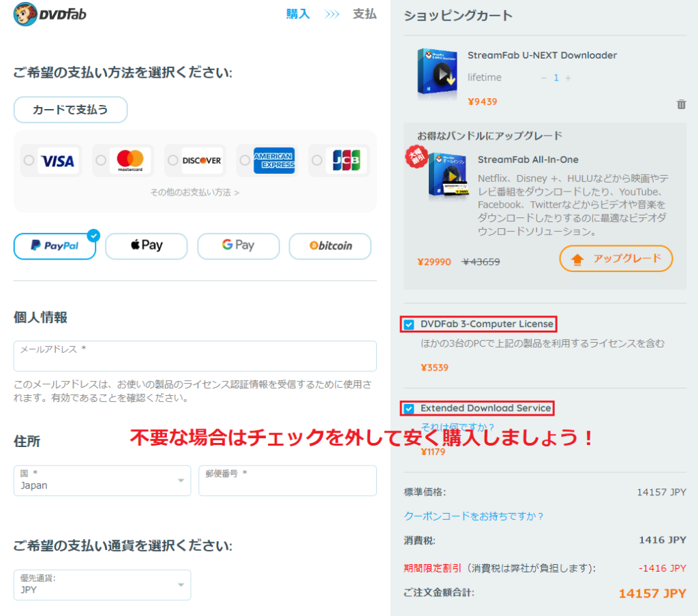This screenshot has height=616, width=698.
Task: Click the StreamFab All-In-One title
Action: pyautogui.click(x=528, y=159)
